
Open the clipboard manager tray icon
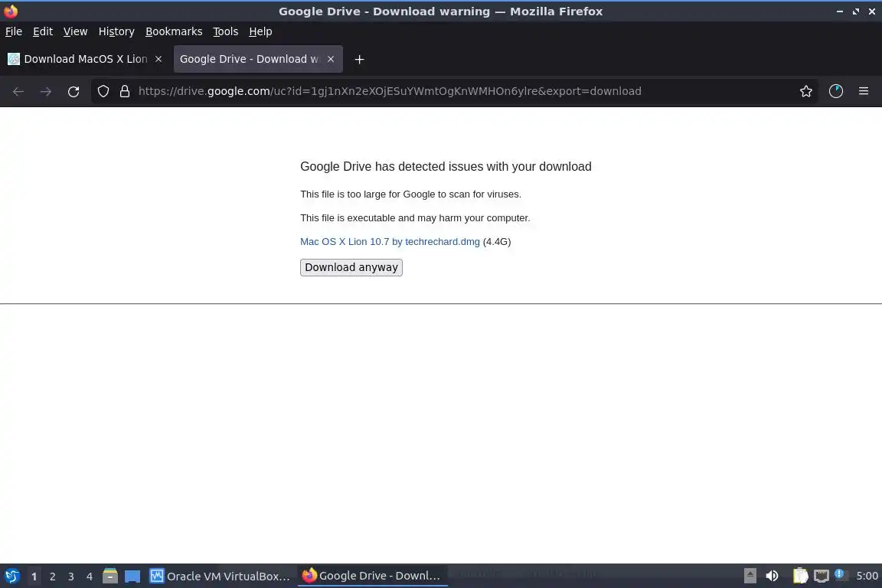tap(800, 576)
